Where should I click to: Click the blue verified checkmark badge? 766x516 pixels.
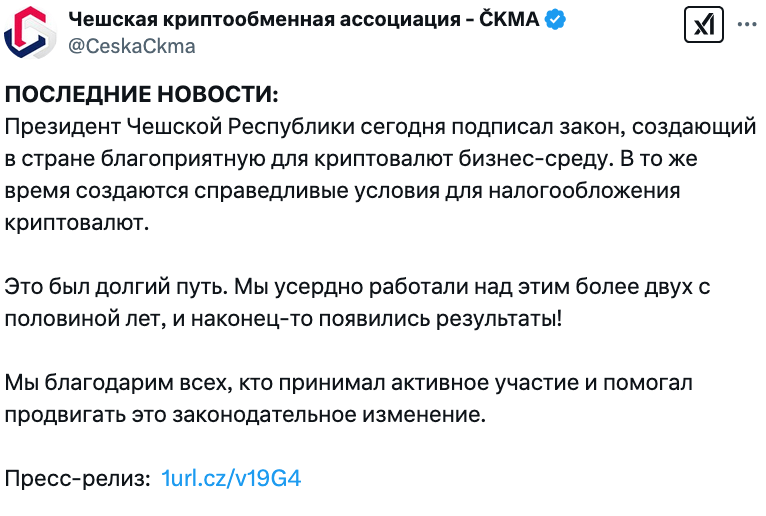pyautogui.click(x=555, y=20)
